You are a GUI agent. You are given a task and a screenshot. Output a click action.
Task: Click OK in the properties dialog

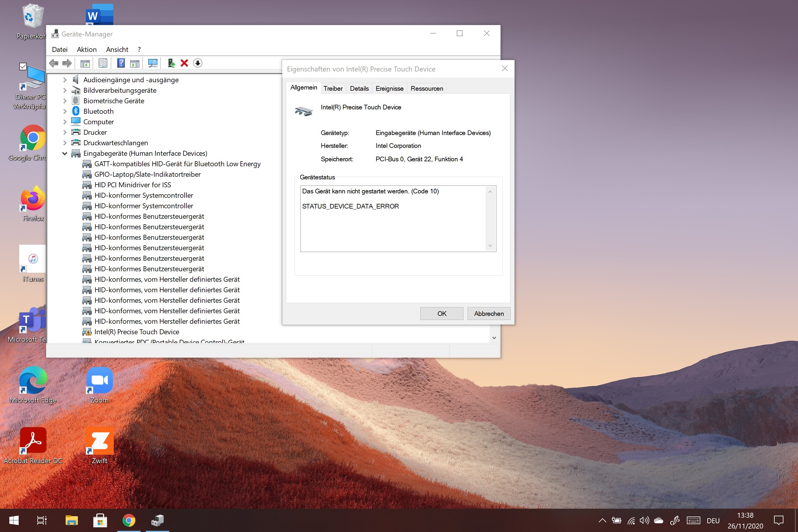tap(442, 314)
